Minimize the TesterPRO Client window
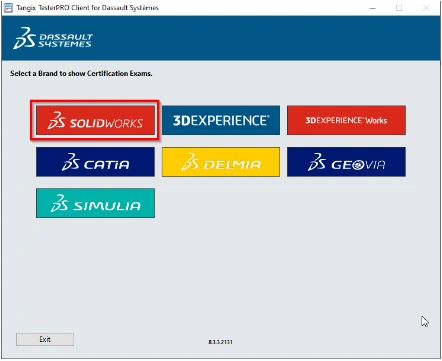Viewport: 442px width, 361px height. [373, 8]
